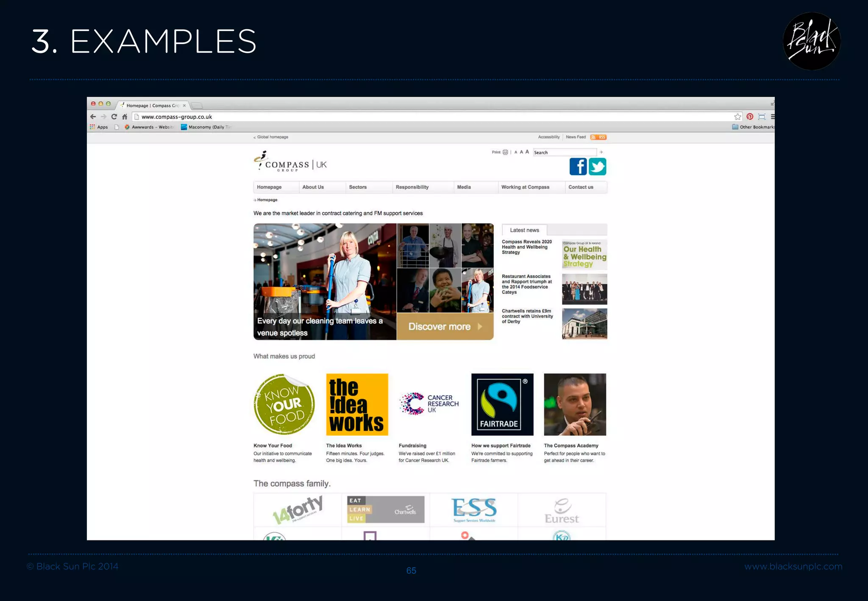Click the Facebook icon
Viewport: 868px width, 601px height.
click(x=578, y=167)
